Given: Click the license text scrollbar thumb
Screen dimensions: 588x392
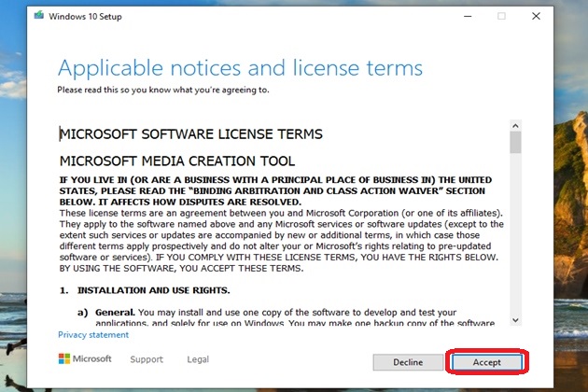Looking at the screenshot, I should (x=515, y=143).
